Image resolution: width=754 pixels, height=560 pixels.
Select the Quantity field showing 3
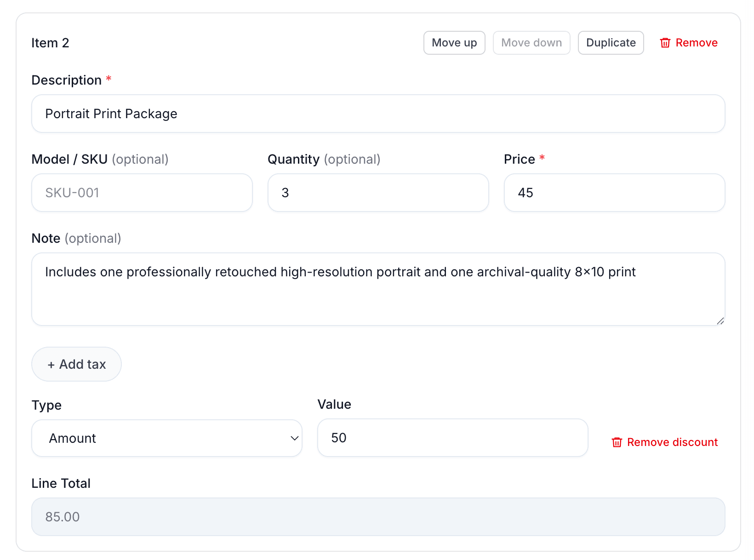(378, 193)
